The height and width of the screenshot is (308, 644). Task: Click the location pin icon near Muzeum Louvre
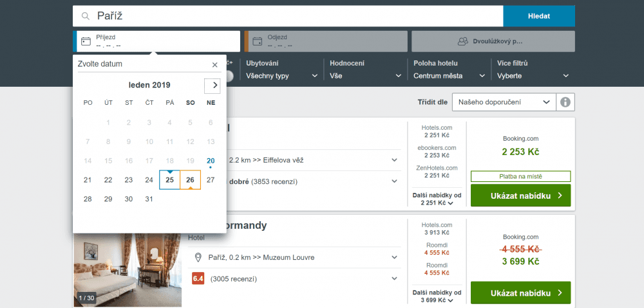tap(198, 257)
